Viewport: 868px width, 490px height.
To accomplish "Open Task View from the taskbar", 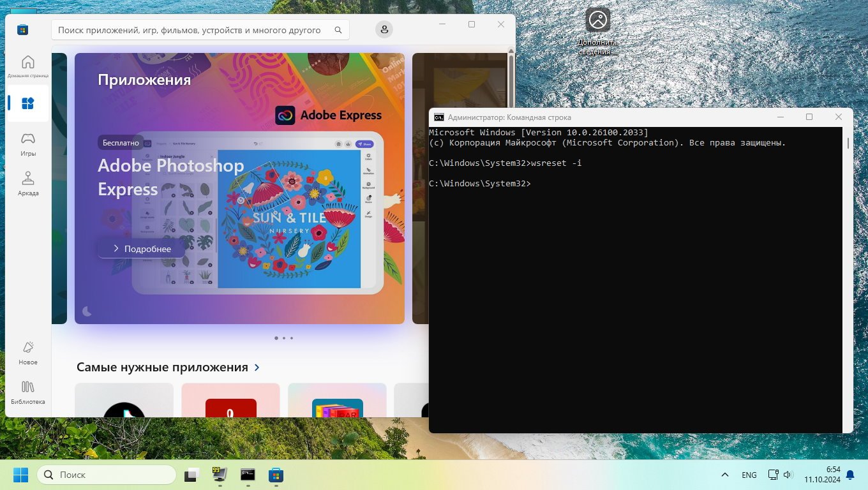I will coord(192,475).
